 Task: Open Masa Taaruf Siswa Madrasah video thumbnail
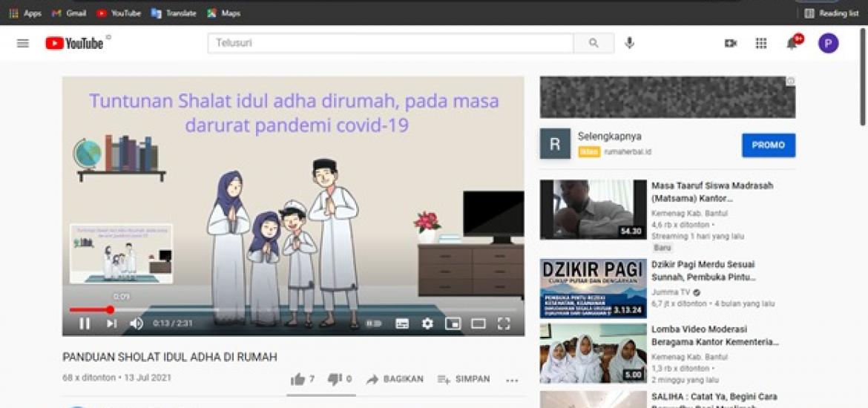(594, 209)
